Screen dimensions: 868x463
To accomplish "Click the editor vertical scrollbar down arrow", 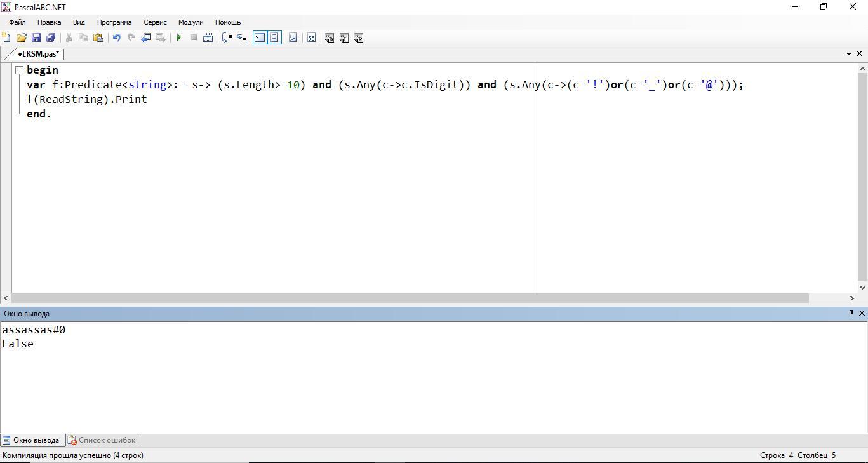I will tap(862, 288).
